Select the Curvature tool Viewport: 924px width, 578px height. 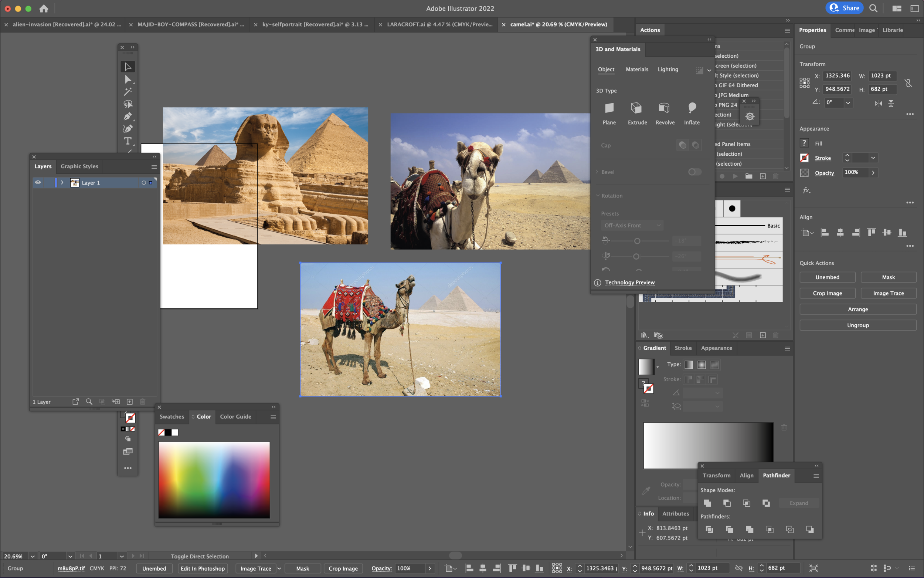pos(128,129)
